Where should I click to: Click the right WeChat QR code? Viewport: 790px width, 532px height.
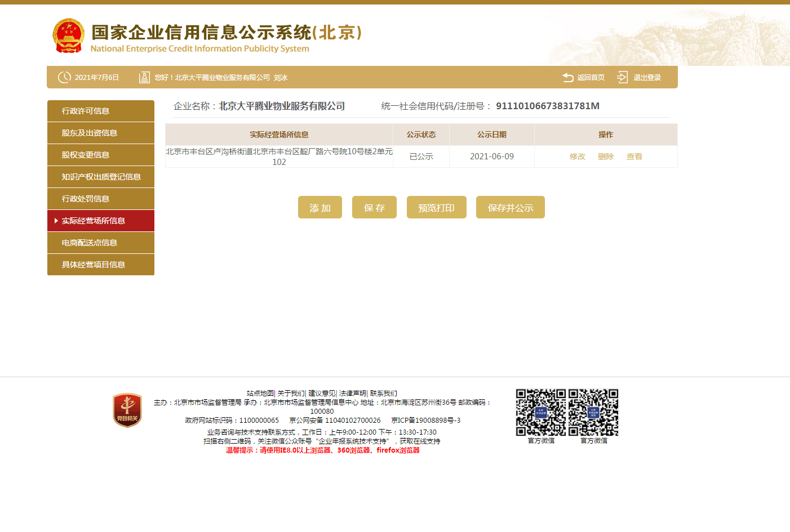point(593,412)
